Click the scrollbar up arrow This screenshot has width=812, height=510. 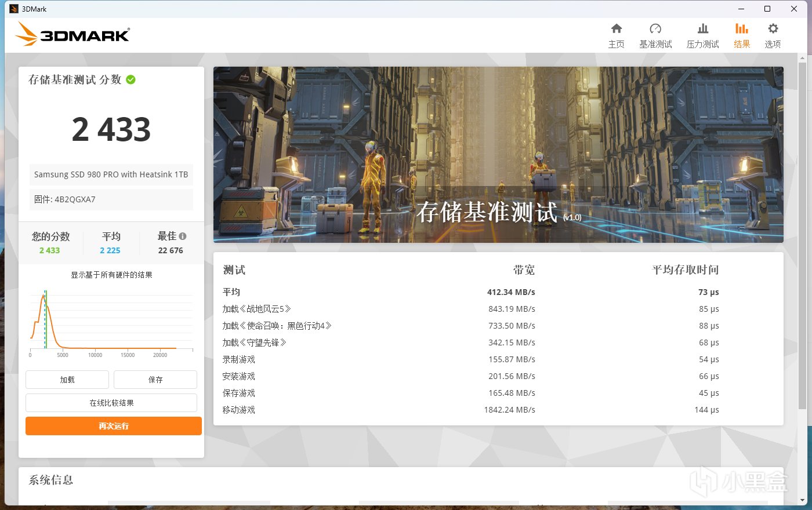(x=803, y=58)
